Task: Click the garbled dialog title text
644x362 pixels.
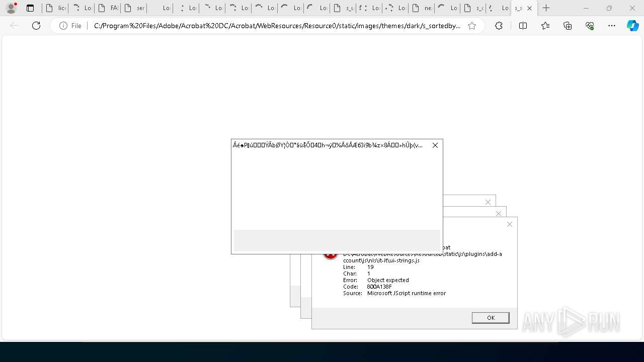Action: point(328,145)
